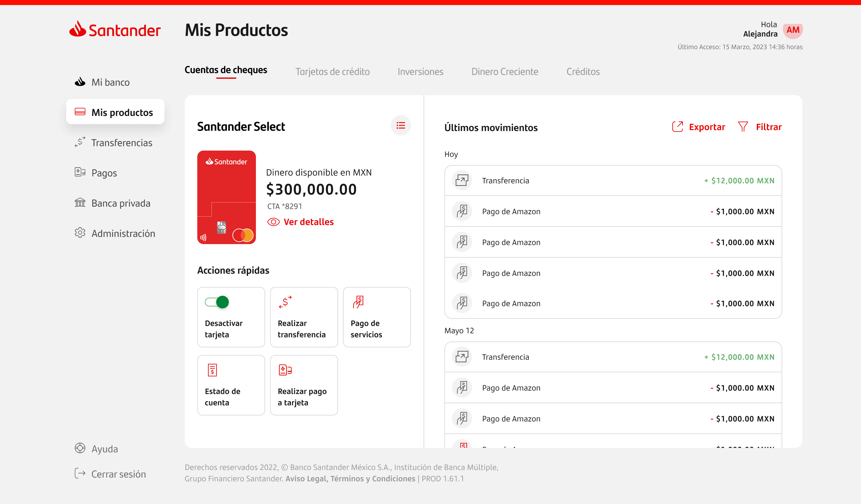Select the Inversiones tab
This screenshot has height=504, width=861.
pos(420,72)
